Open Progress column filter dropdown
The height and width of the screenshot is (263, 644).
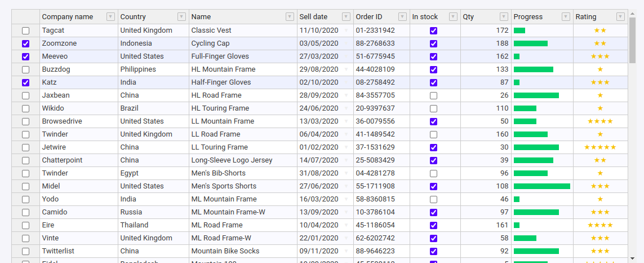pos(566,17)
